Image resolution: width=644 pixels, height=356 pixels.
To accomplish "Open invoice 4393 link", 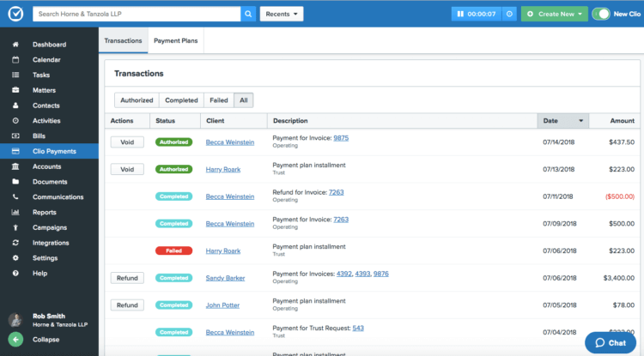I will click(x=362, y=274).
